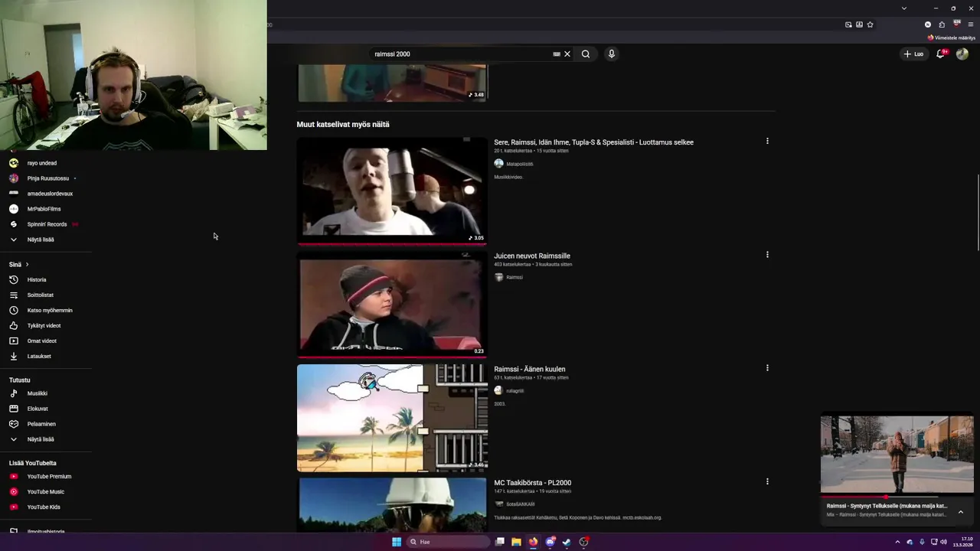This screenshot has width=980, height=551.
Task: Open Steam from the taskbar
Action: [x=567, y=542]
